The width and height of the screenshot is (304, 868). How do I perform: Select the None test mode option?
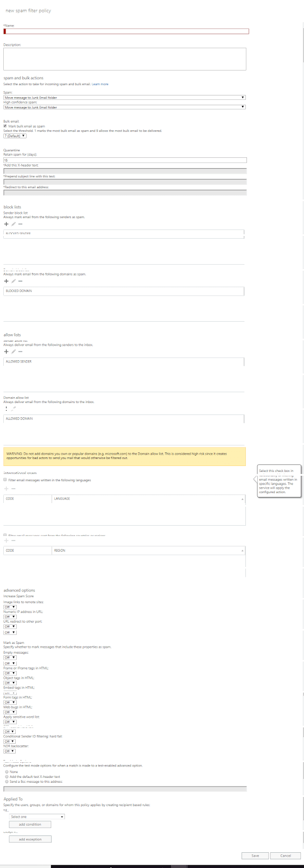[7, 771]
